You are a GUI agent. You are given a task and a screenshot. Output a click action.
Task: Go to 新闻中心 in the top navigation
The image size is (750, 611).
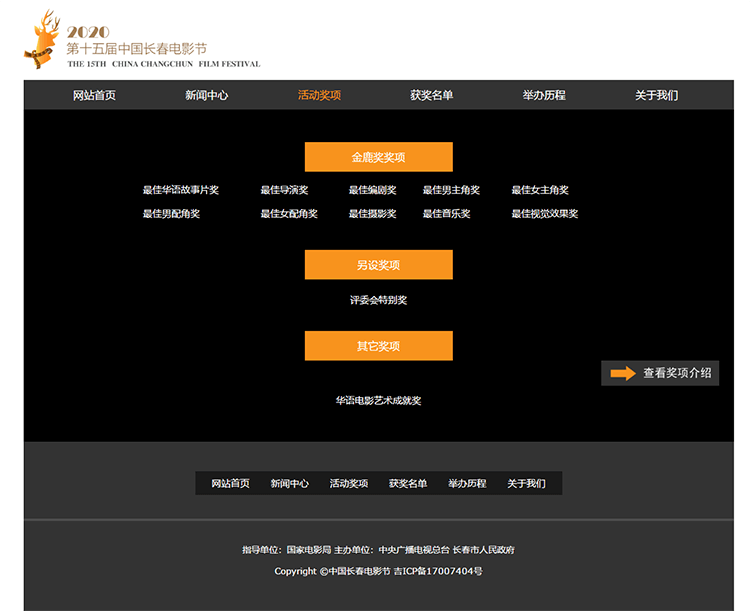[x=207, y=95]
